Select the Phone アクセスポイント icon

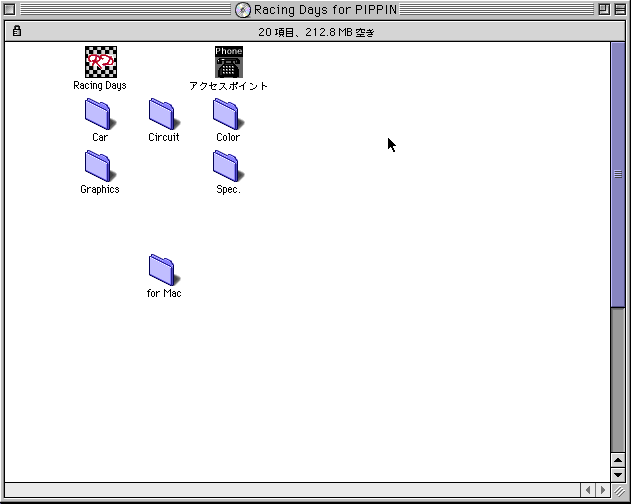tap(229, 62)
